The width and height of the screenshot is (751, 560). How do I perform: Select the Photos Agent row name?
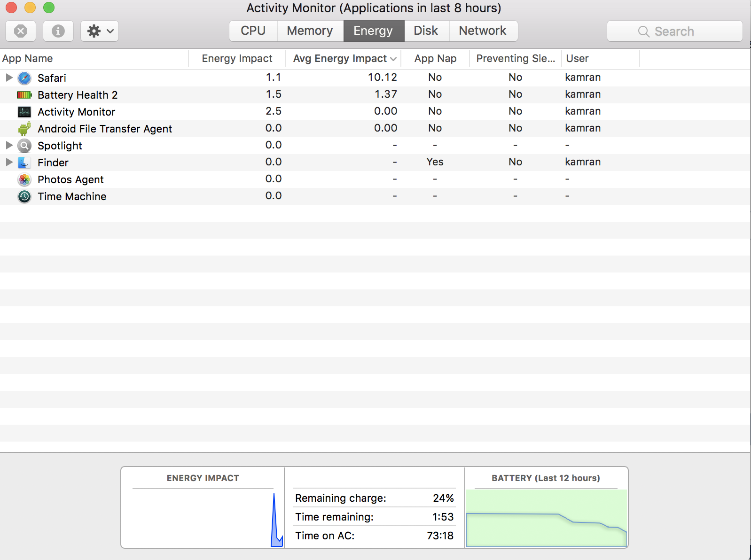70,179
